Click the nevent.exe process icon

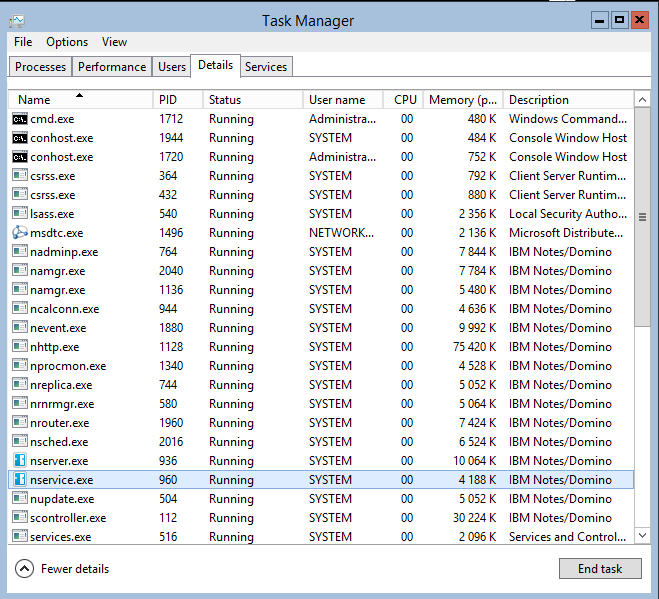(x=20, y=327)
